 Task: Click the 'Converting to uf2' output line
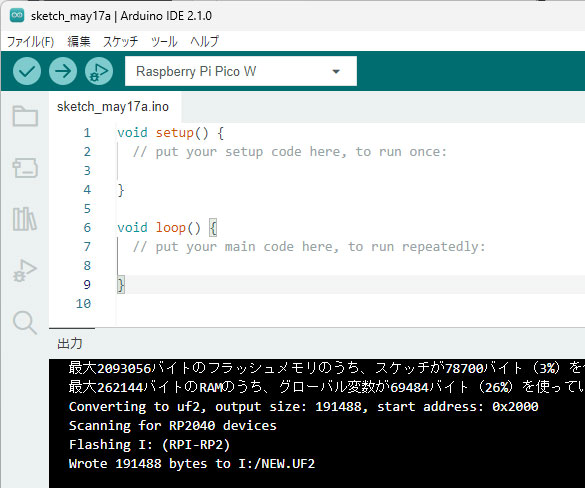304,407
